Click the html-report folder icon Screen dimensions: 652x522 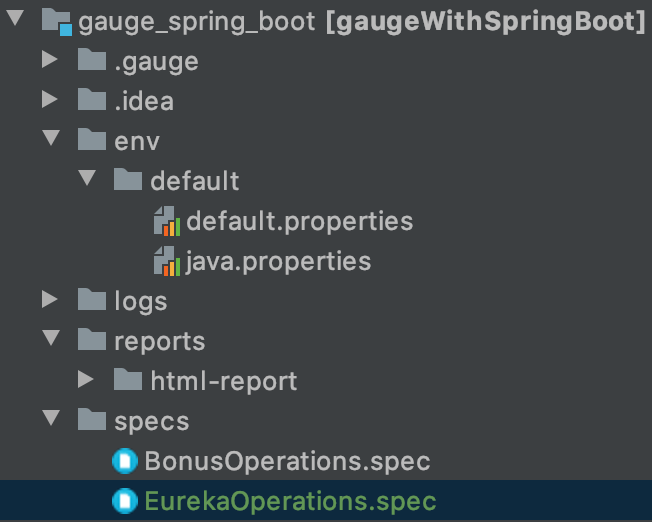coord(128,381)
